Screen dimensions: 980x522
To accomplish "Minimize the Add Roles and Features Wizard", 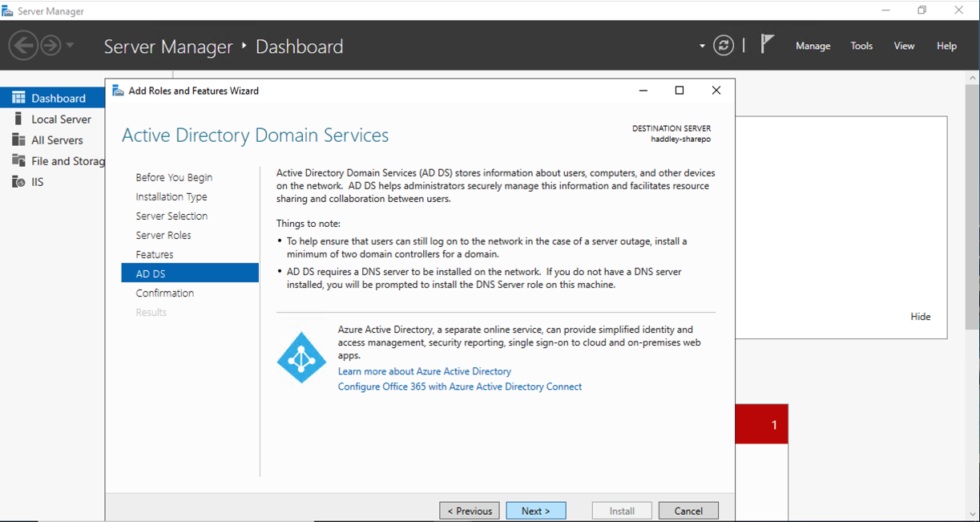I will [643, 91].
